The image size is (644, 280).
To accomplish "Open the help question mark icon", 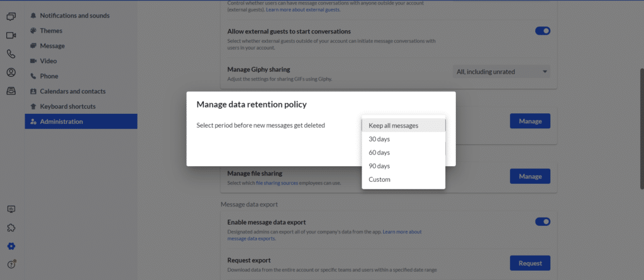I will click(11, 264).
